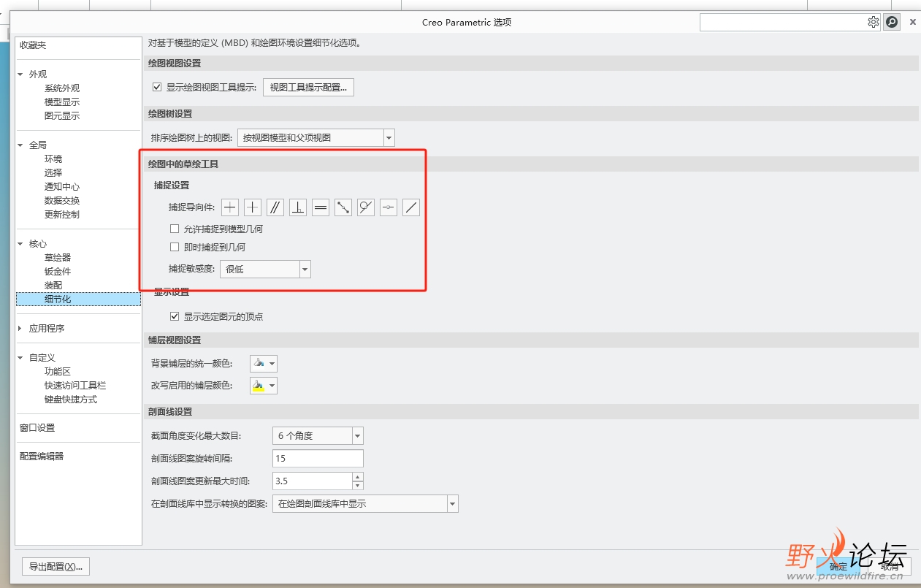Open 钣金件 options page

pyautogui.click(x=58, y=272)
